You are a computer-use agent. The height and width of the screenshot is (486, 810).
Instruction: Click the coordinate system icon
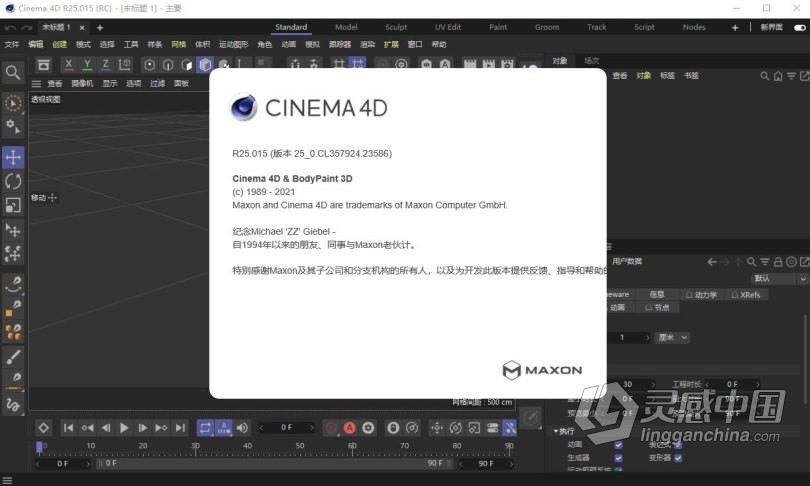tap(124, 65)
